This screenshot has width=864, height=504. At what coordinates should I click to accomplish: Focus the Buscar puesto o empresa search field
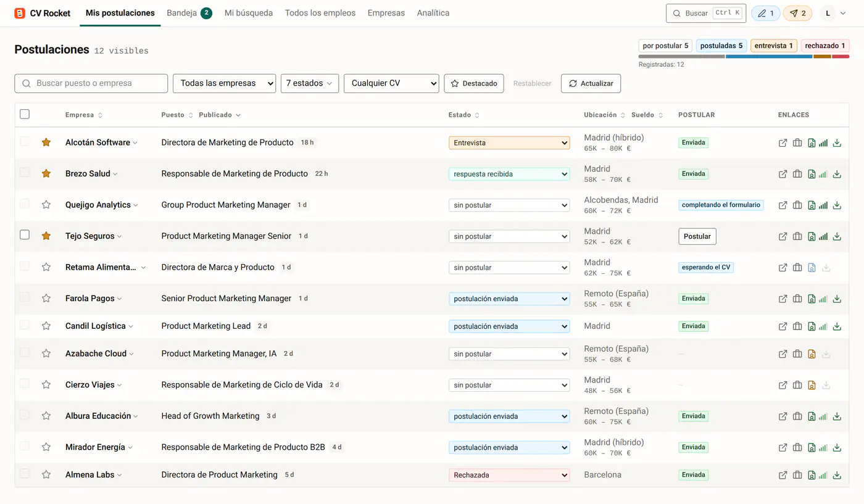click(x=91, y=83)
